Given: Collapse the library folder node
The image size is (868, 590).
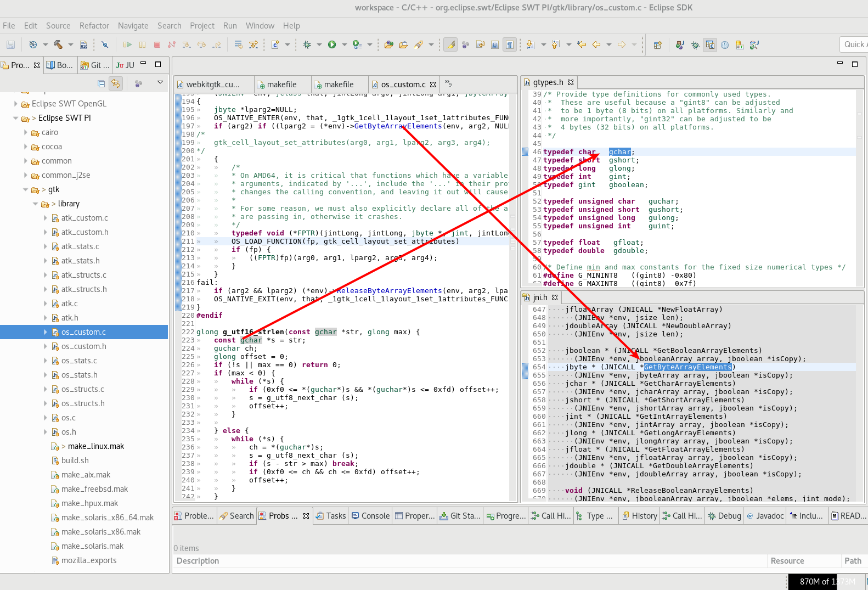Looking at the screenshot, I should (x=36, y=204).
